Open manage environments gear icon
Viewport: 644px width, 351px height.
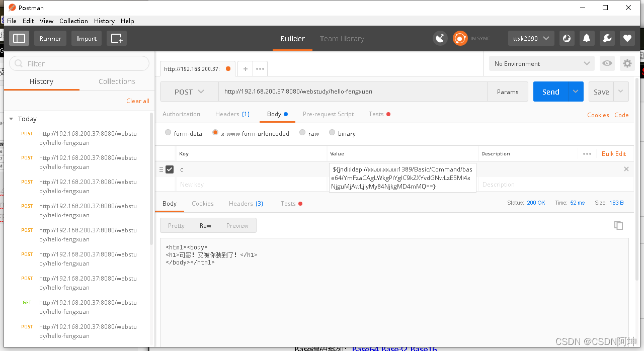[627, 63]
